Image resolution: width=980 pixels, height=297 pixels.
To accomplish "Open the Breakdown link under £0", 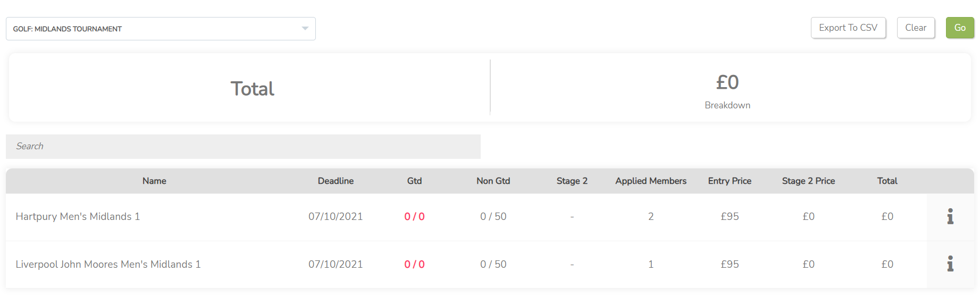I will point(727,105).
